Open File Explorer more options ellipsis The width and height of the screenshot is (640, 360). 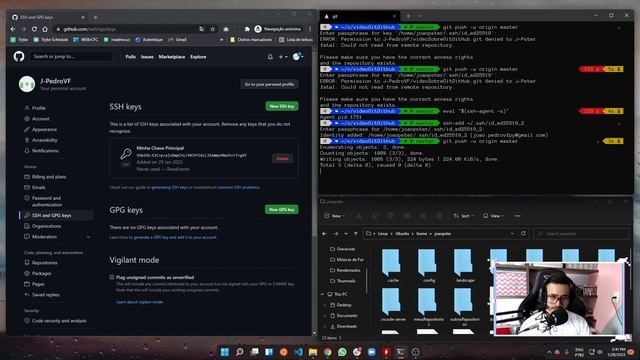point(518,216)
